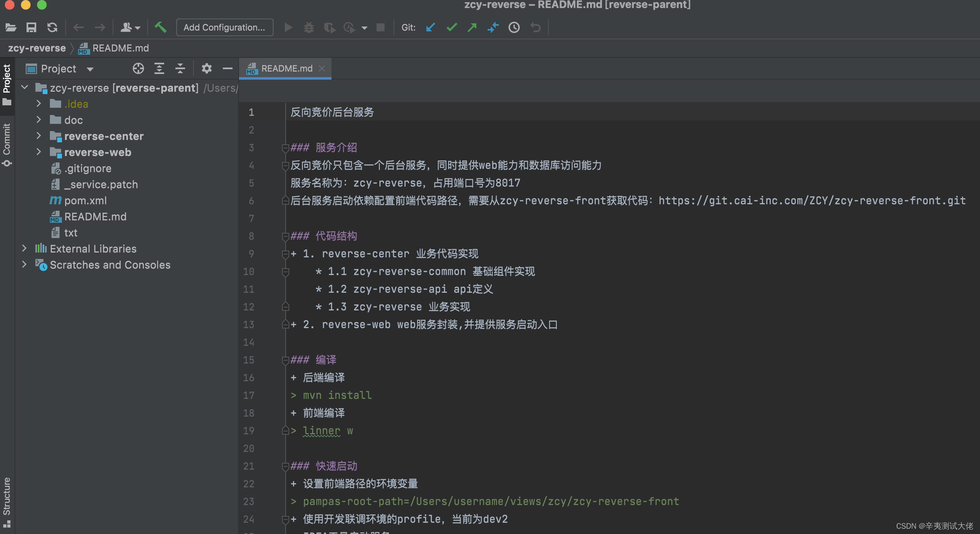This screenshot has height=534, width=980.
Task: Run with coverage icon
Action: [x=329, y=27]
